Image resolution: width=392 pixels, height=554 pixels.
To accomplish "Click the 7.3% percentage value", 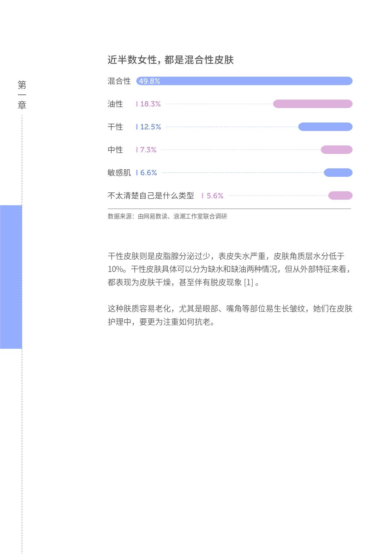I will tap(148, 150).
